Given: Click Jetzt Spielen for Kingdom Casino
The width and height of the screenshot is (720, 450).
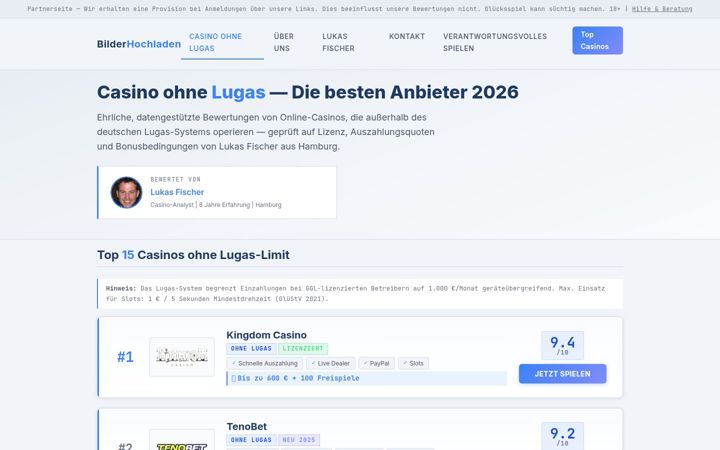Looking at the screenshot, I should point(562,374).
